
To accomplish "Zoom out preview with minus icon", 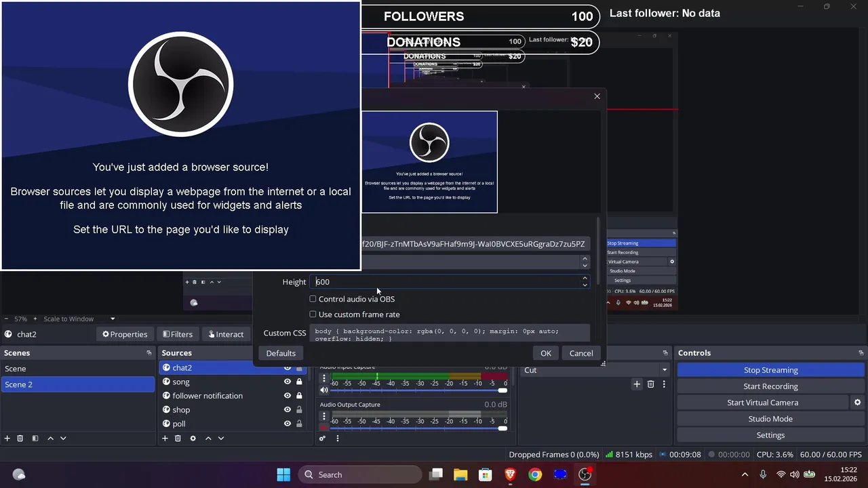I will pos(7,319).
